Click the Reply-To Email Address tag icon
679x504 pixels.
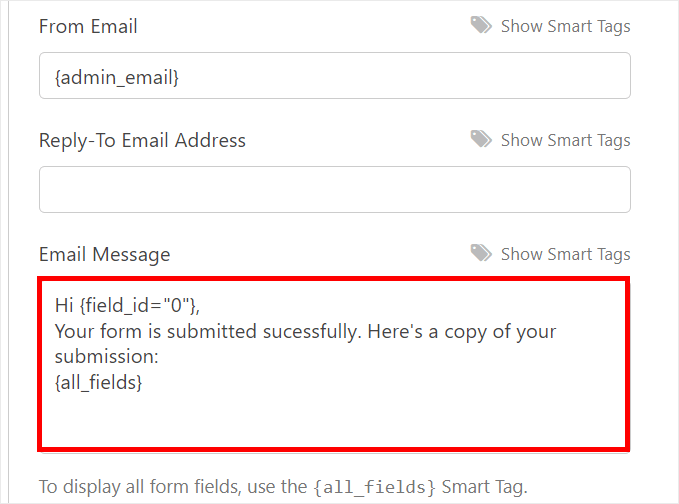[x=481, y=140]
